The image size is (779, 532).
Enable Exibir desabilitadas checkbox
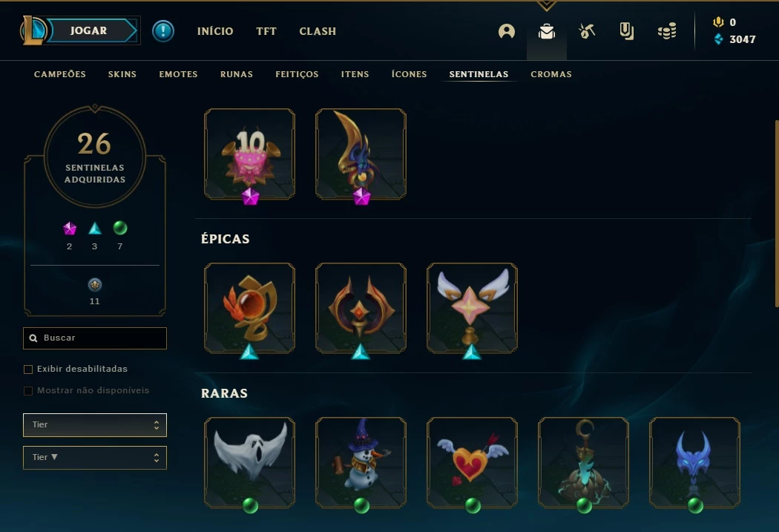point(28,369)
